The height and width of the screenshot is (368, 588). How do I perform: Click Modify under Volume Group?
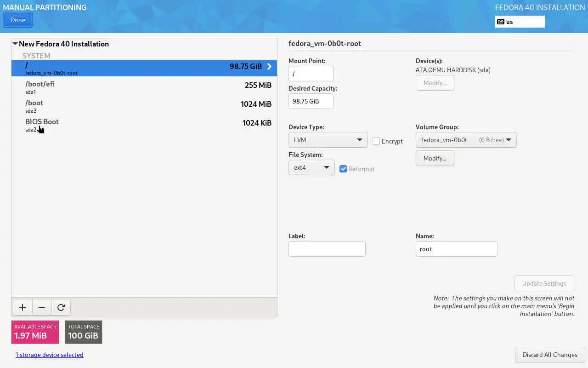(435, 158)
